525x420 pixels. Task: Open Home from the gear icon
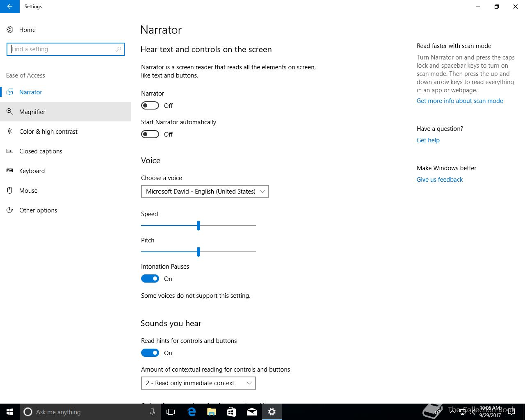click(x=10, y=30)
